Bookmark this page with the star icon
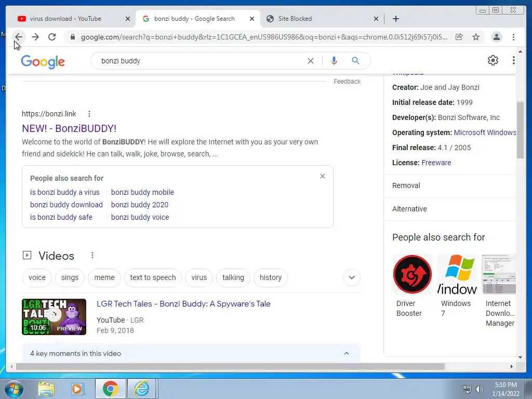Viewport: 532px width, 399px height. click(x=476, y=37)
